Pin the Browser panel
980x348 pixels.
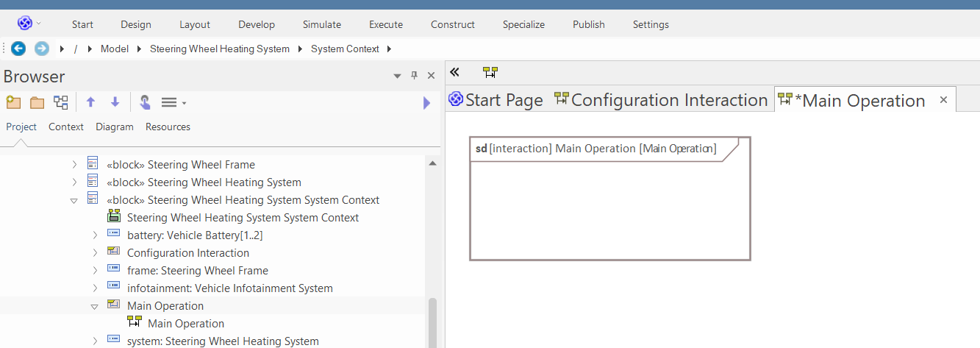pos(414,76)
